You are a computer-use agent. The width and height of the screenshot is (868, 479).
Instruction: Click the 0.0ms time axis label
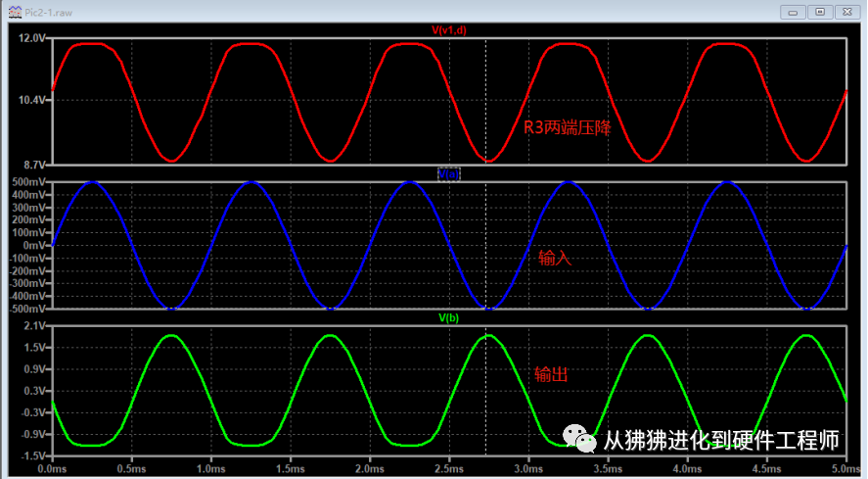(52, 468)
